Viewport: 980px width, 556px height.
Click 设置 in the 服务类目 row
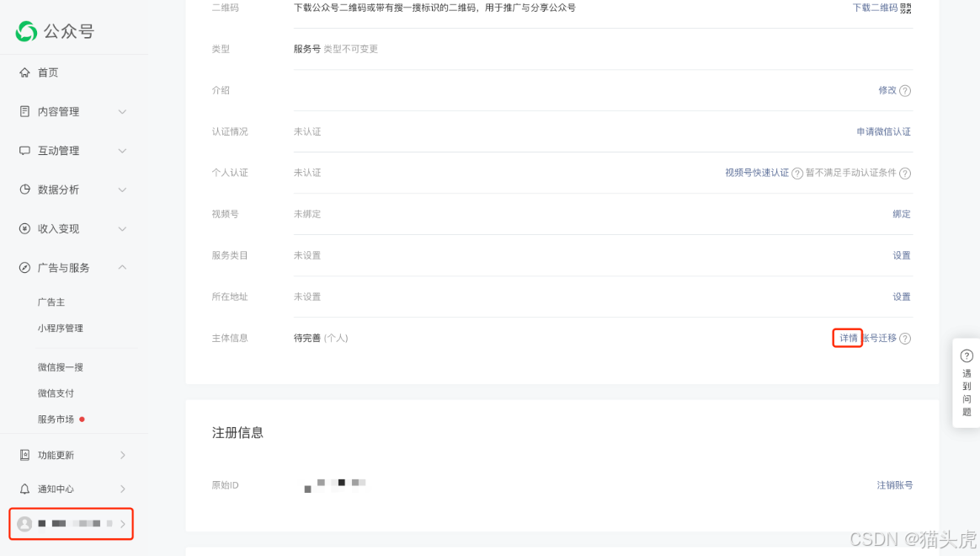click(902, 256)
